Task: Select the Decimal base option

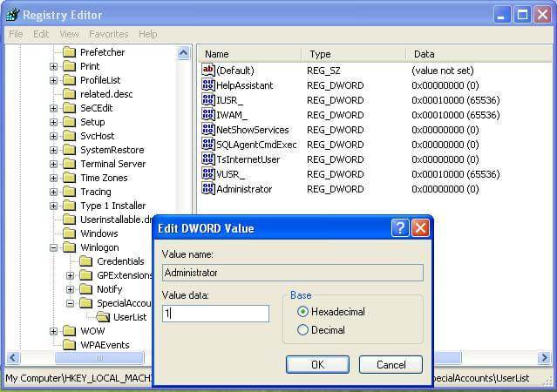Action: pyautogui.click(x=303, y=330)
